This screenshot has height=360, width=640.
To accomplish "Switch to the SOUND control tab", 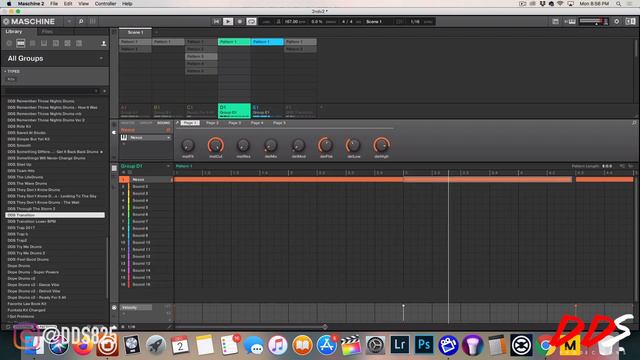I will tap(163, 123).
